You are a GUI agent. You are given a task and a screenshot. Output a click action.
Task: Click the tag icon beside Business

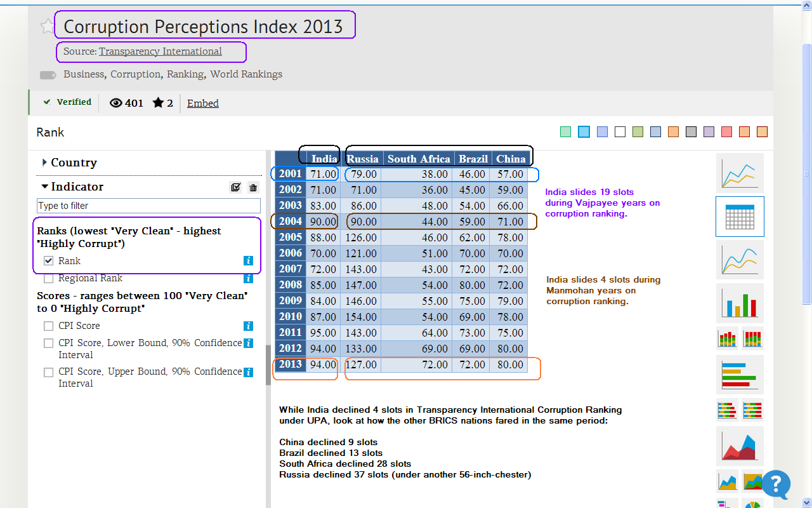(x=48, y=75)
